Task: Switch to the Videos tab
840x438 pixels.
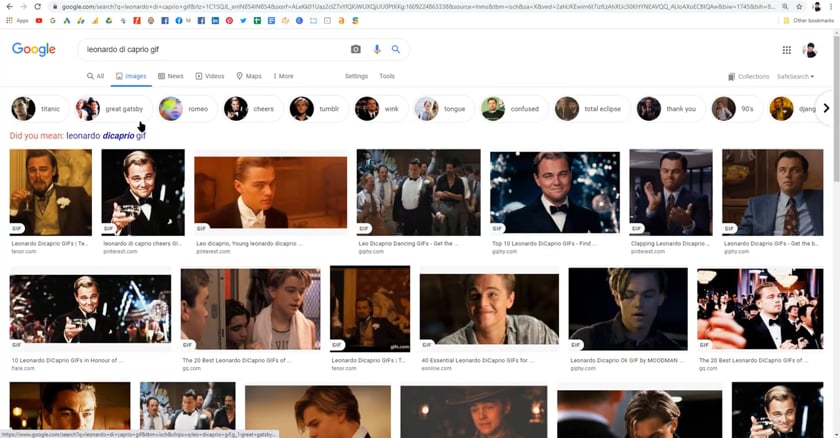Action: (x=210, y=76)
